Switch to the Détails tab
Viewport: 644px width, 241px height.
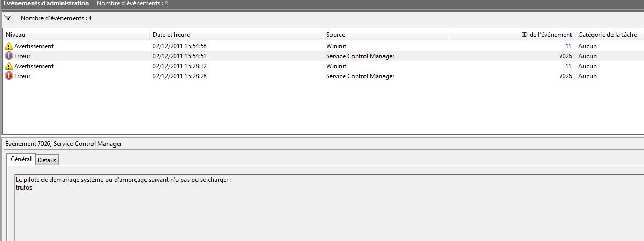[47, 160]
